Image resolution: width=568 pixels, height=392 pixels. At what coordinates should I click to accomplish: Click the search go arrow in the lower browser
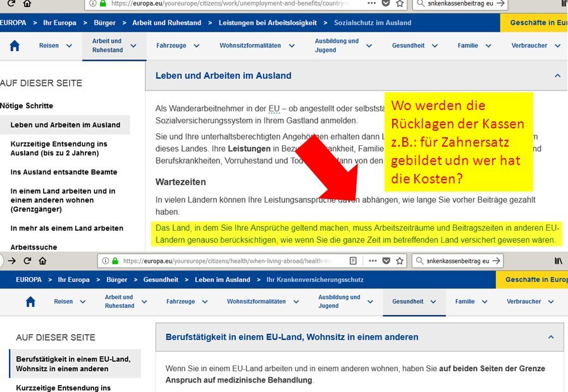497,260
